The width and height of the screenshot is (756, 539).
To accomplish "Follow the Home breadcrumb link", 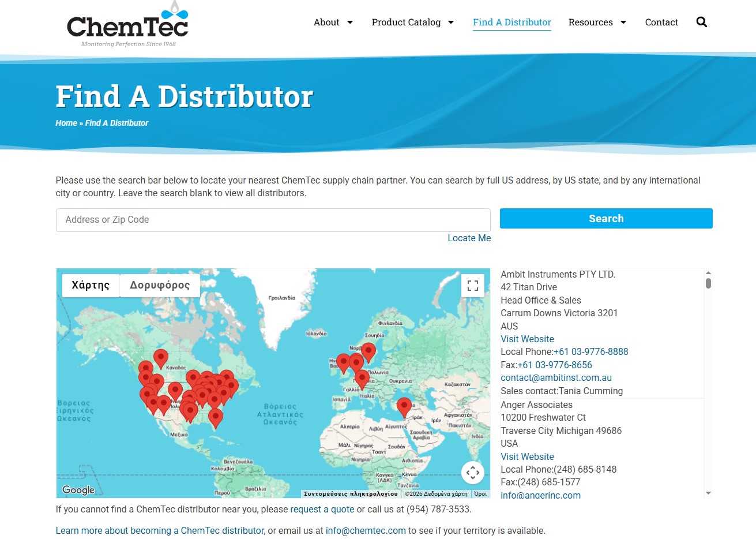I will (x=66, y=123).
